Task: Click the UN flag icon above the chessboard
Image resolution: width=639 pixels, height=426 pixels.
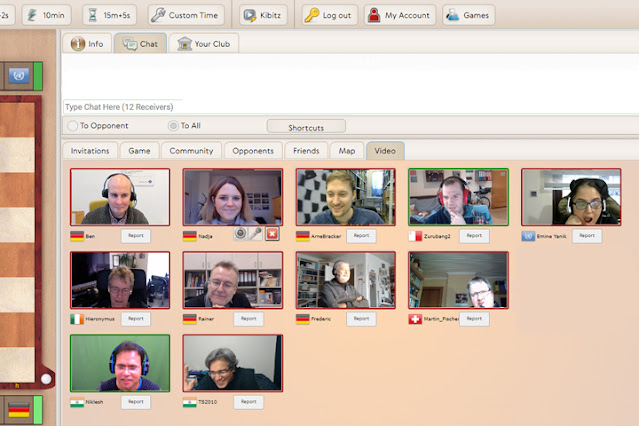Action: click(19, 75)
